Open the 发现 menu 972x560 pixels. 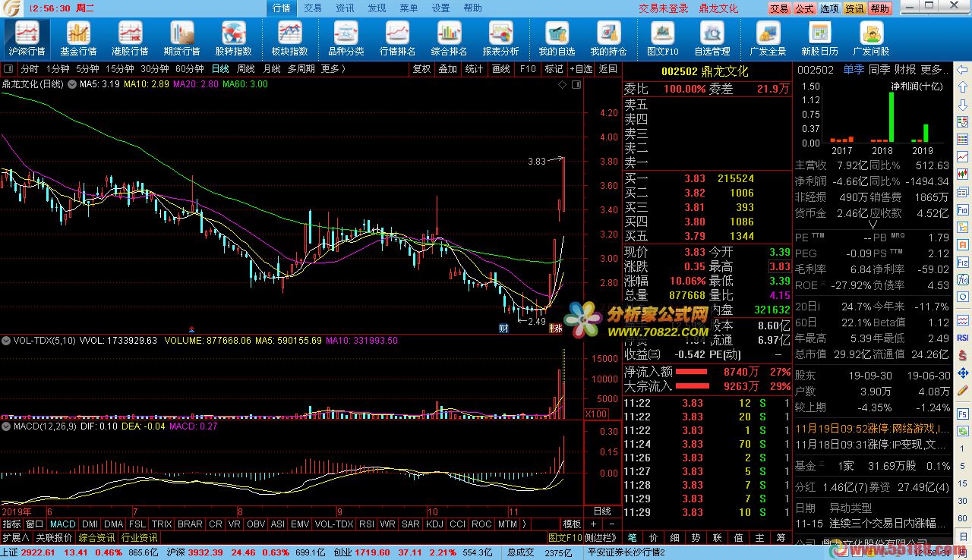tap(377, 8)
